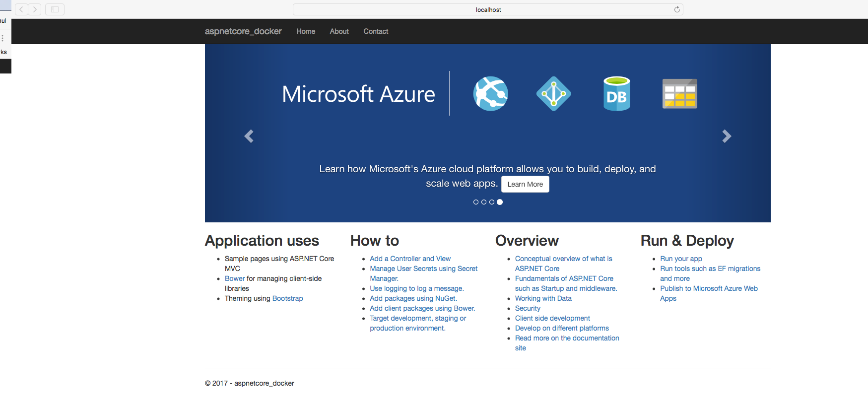Click the aspnetcore_docker brand title
This screenshot has width=868, height=408.
(243, 31)
